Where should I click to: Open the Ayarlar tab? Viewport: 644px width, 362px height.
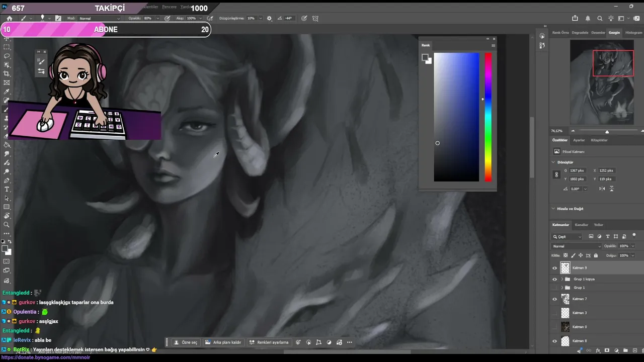point(579,140)
